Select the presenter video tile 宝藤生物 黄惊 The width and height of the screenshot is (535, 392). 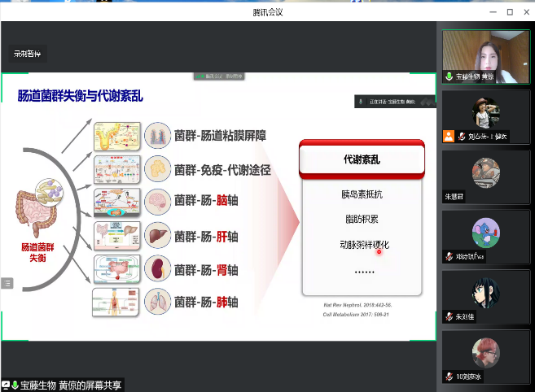click(x=485, y=55)
